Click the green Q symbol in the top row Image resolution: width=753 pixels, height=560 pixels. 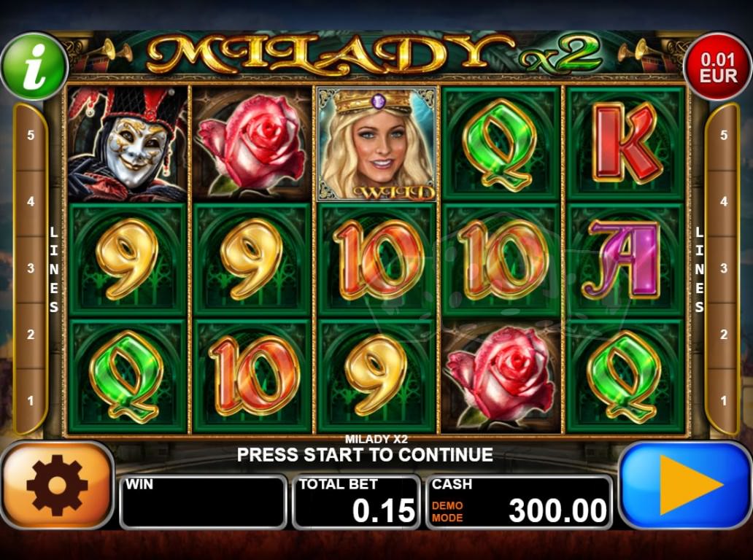(501, 144)
